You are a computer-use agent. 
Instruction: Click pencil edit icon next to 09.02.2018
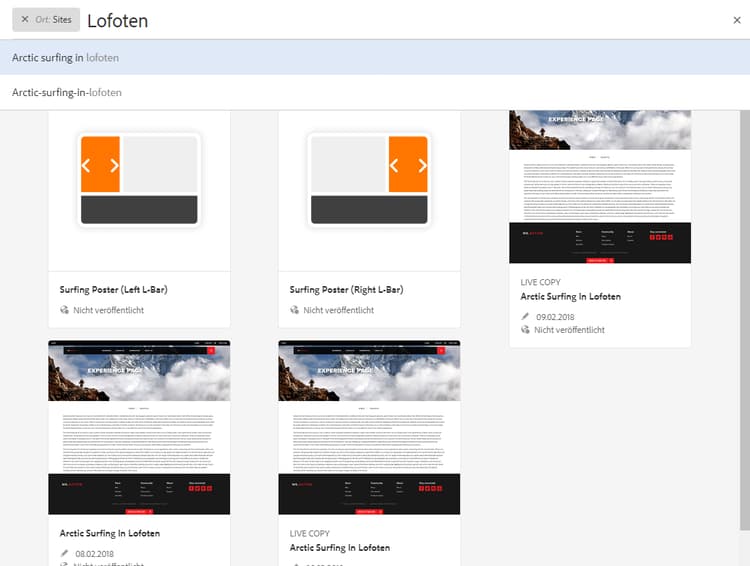[x=525, y=316]
